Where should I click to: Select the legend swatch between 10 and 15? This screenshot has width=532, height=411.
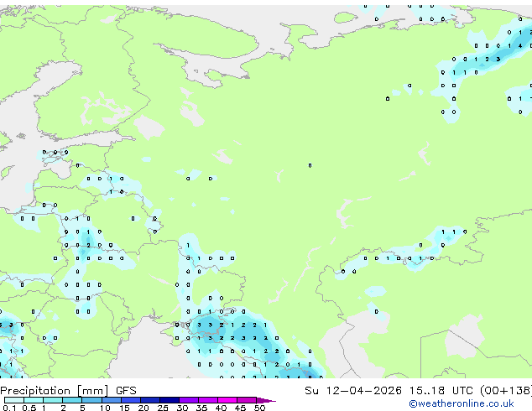click(111, 400)
